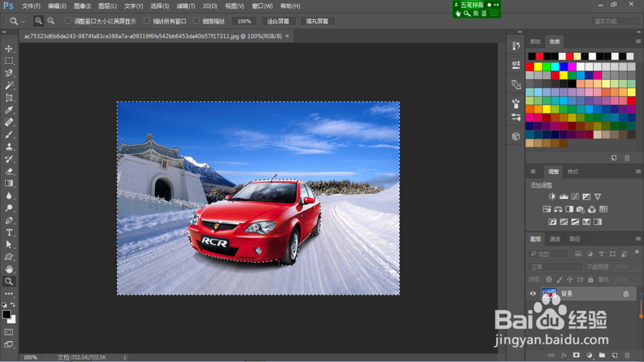The image size is (644, 362).
Task: Hide the 背景 layer eye icon
Action: click(x=533, y=293)
